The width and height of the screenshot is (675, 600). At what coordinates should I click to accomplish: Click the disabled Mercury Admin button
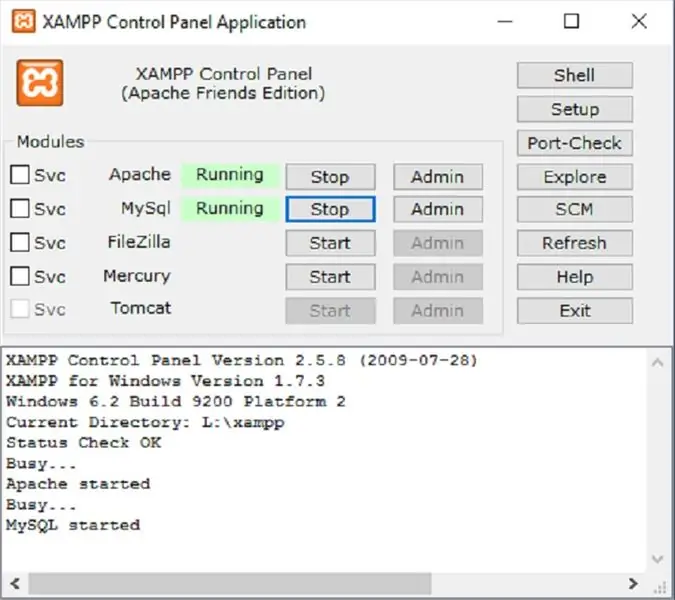[438, 277]
